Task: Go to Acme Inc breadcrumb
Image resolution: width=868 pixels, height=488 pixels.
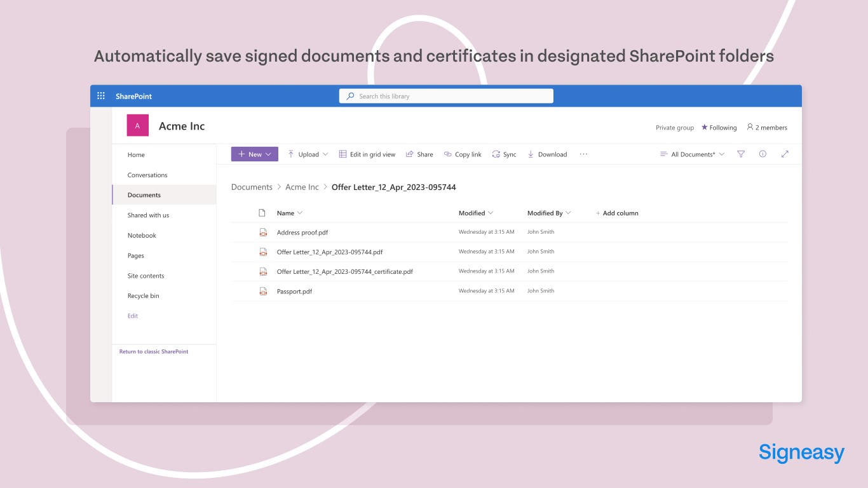Action: click(302, 187)
